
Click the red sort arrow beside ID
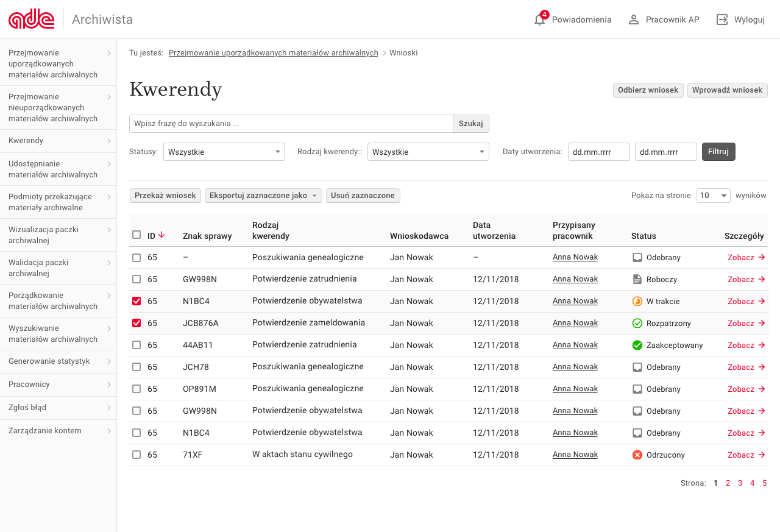(161, 235)
